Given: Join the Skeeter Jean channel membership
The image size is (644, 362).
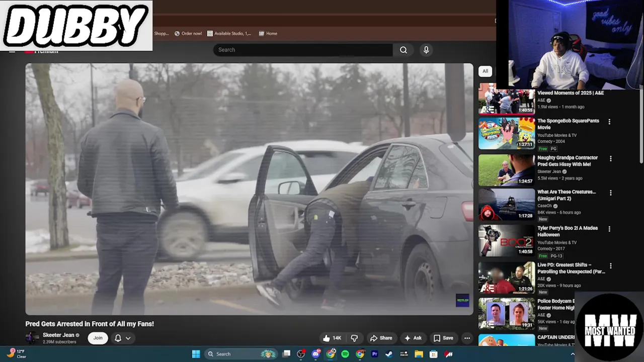Looking at the screenshot, I should [98, 338].
